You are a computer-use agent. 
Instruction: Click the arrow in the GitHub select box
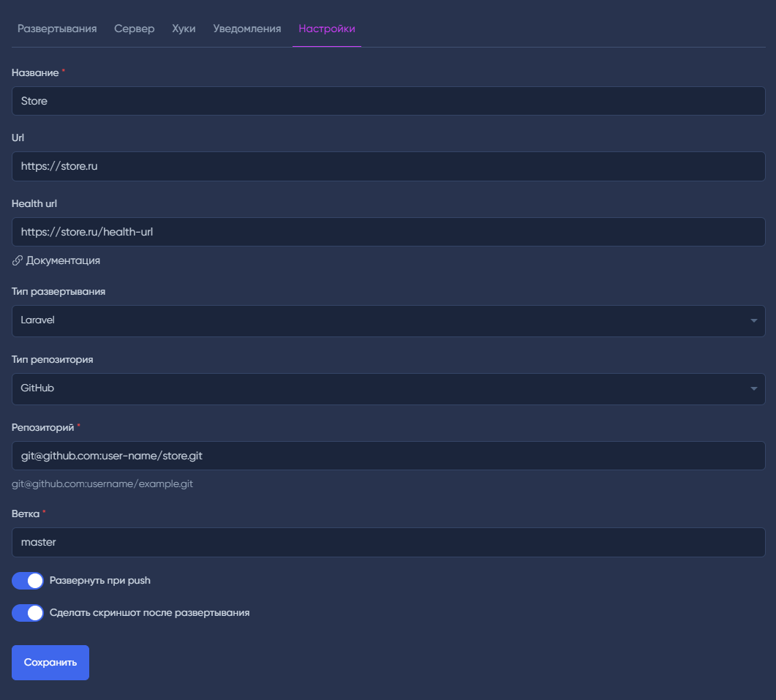coord(753,389)
